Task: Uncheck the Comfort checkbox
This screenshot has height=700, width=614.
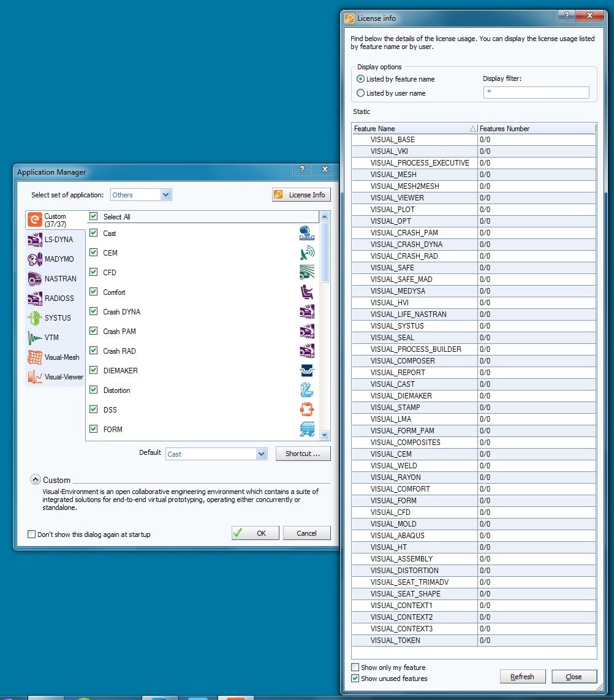Action: click(x=93, y=292)
